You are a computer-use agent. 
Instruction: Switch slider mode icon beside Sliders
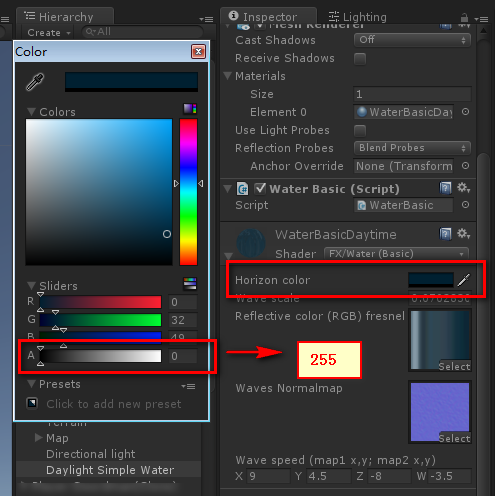190,284
